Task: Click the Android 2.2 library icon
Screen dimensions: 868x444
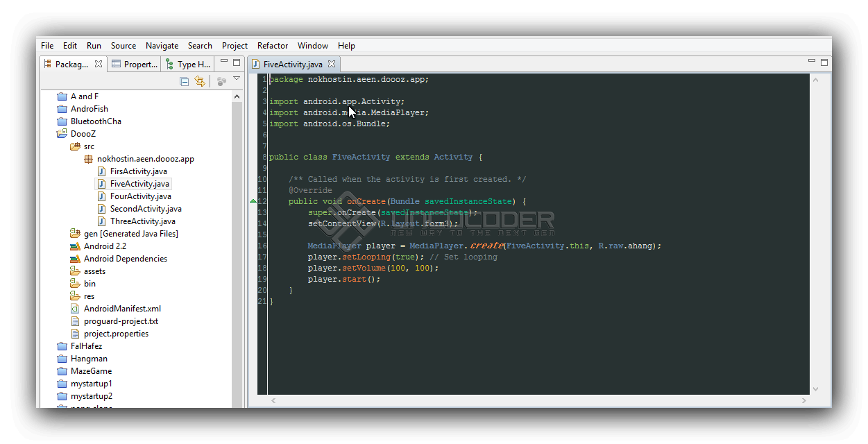Action: tap(75, 246)
